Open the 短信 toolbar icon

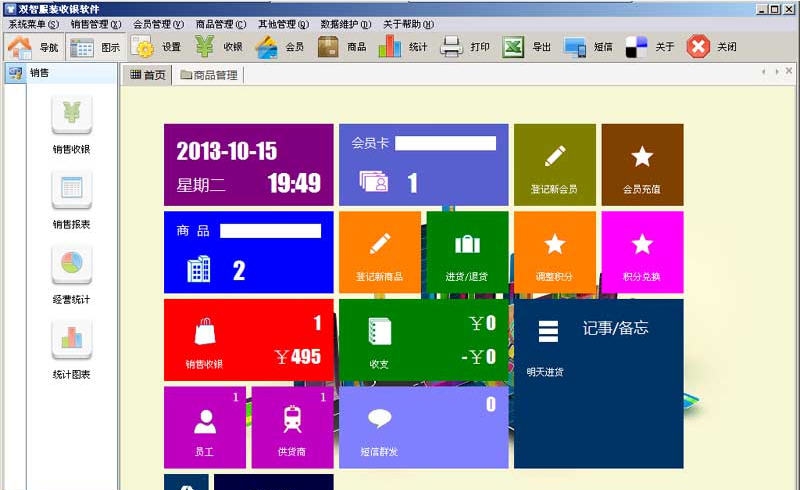(575, 47)
